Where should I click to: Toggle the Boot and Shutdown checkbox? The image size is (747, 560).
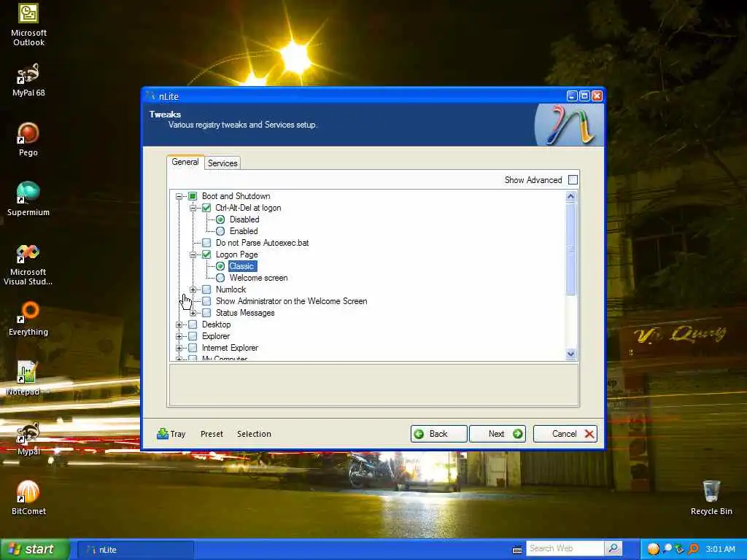point(193,195)
